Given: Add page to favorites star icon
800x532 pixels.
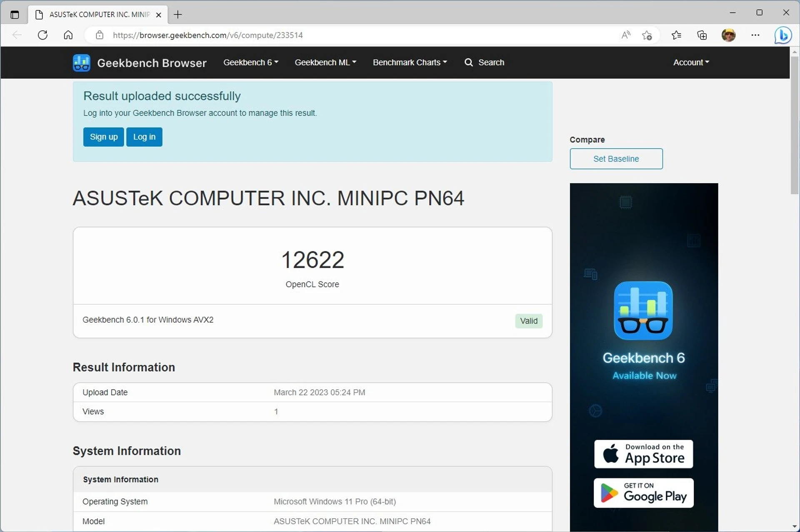Looking at the screenshot, I should pyautogui.click(x=647, y=35).
